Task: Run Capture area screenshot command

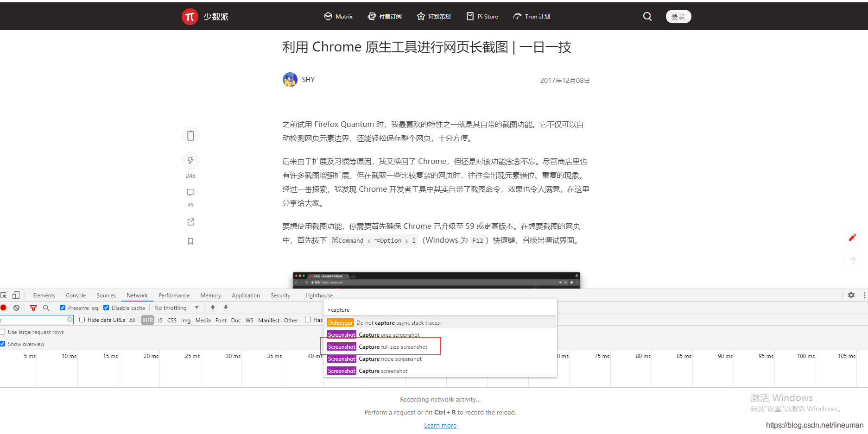Action: click(x=440, y=335)
